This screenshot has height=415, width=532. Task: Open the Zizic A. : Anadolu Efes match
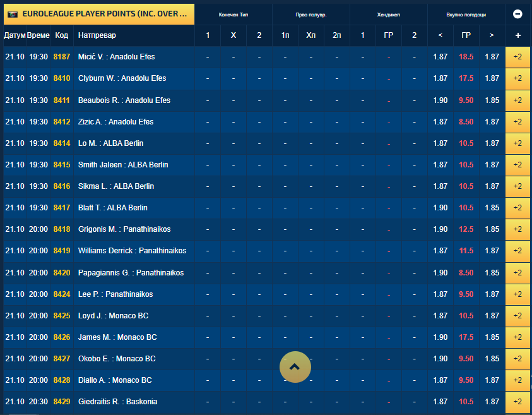(115, 121)
